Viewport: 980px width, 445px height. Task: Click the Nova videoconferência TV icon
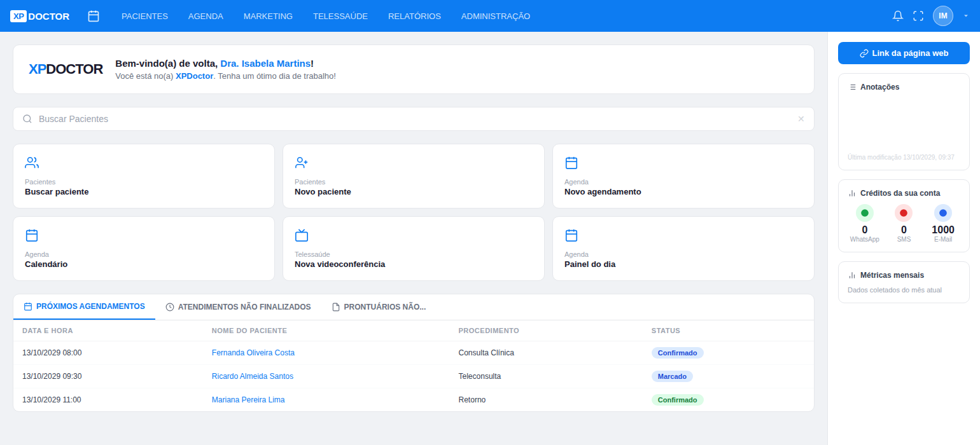coord(302,235)
